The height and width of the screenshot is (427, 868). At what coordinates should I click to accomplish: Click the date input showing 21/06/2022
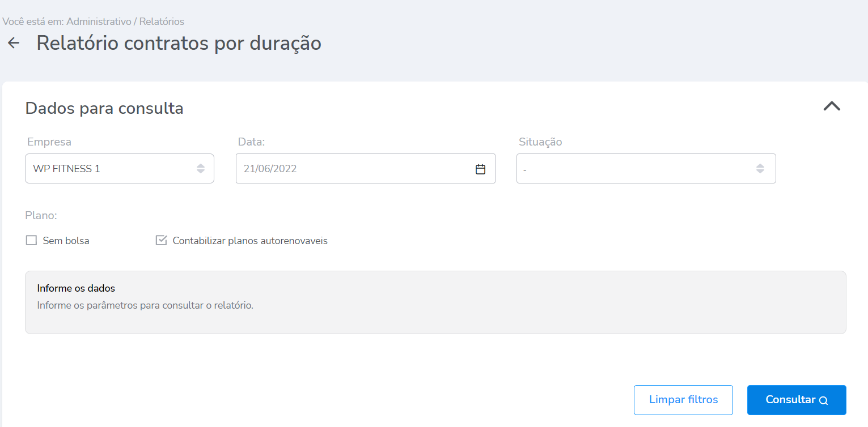pos(352,169)
